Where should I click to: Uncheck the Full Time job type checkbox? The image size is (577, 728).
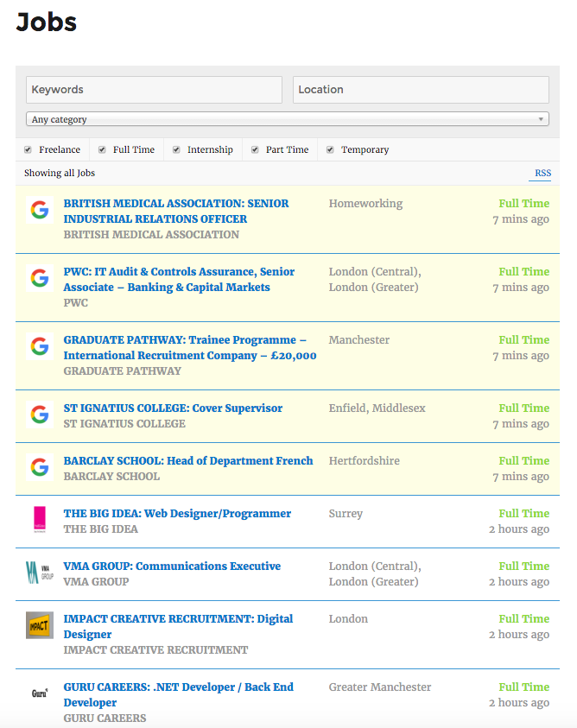click(x=102, y=149)
